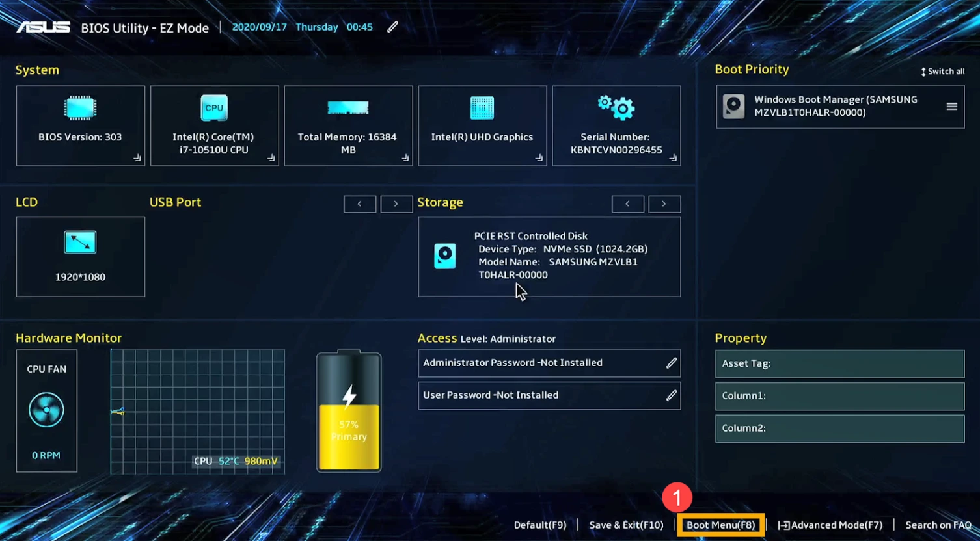Click the Thursday weekday label
The image size is (980, 541).
click(317, 27)
